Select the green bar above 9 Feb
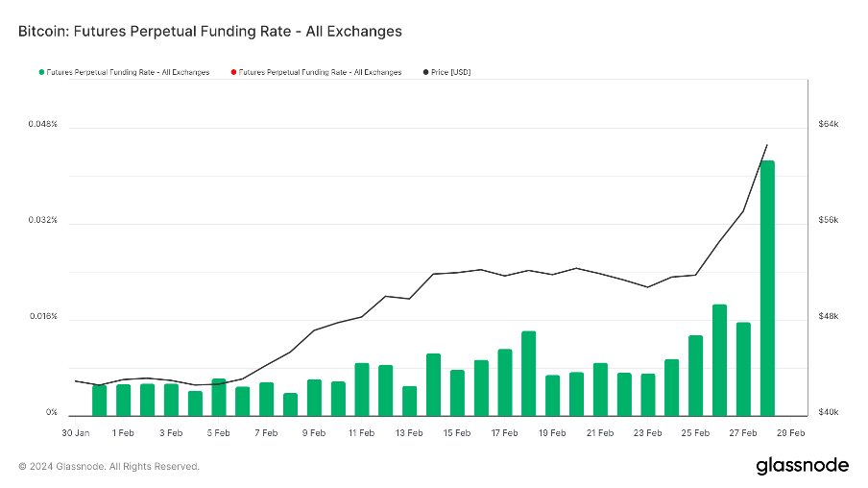 click(x=314, y=398)
